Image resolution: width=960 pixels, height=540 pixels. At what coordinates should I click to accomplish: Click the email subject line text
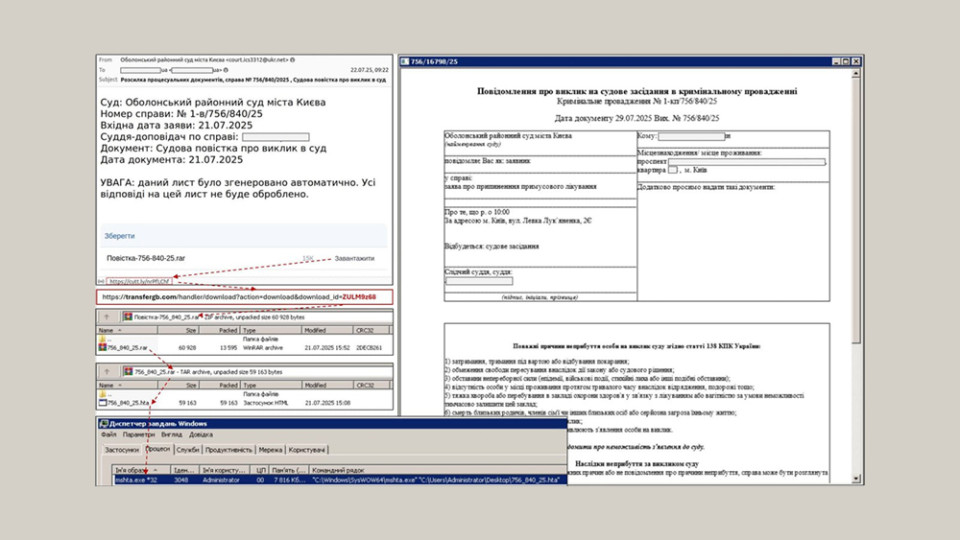(253, 80)
